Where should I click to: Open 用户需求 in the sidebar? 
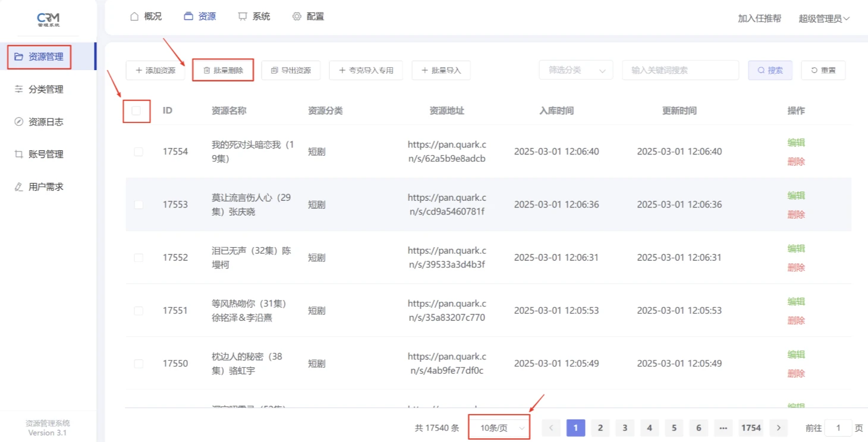(17, 186)
